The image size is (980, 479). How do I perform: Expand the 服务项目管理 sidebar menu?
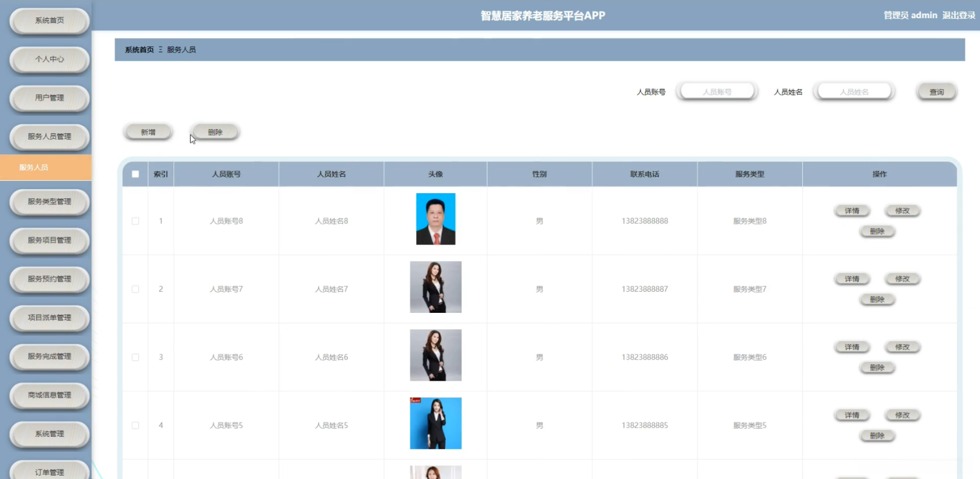tap(50, 240)
